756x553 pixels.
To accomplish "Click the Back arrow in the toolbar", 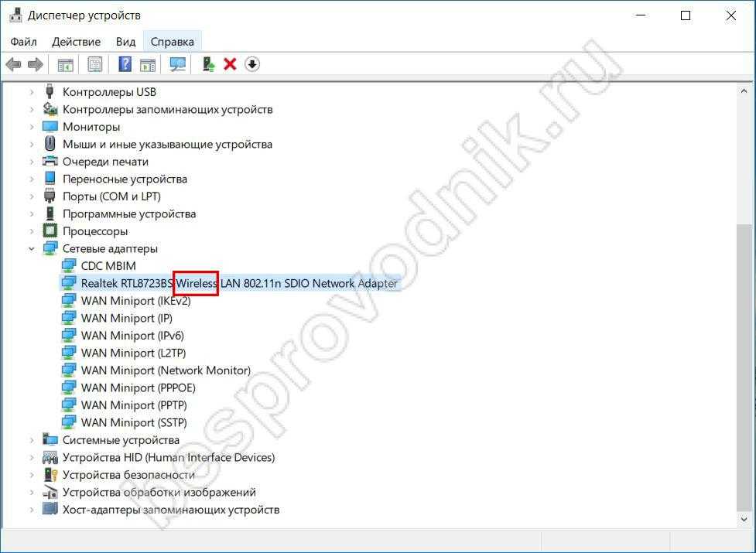I will 13,64.
